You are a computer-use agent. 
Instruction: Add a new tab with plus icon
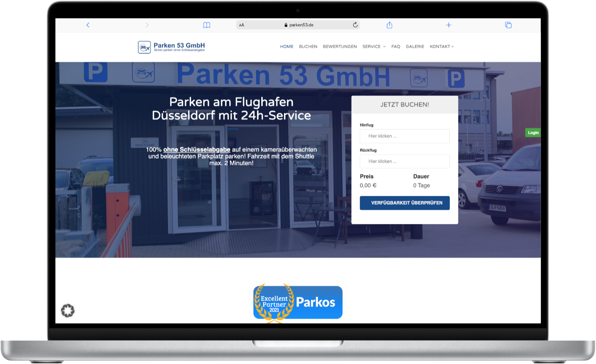[449, 25]
